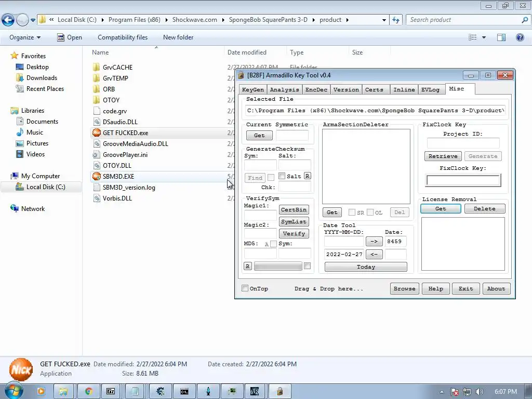The height and width of the screenshot is (399, 532).
Task: Switch to the Inline tab
Action: pos(404,89)
